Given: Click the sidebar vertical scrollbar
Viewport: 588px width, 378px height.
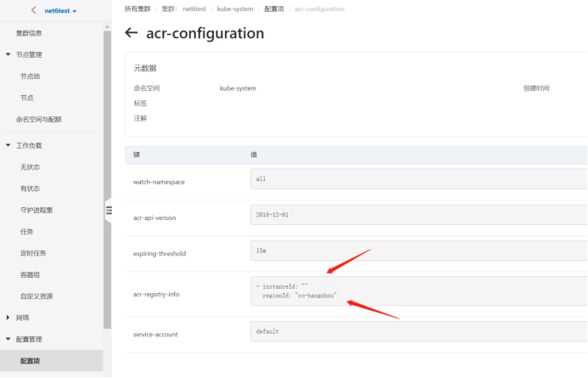Looking at the screenshot, I should pyautogui.click(x=107, y=170).
